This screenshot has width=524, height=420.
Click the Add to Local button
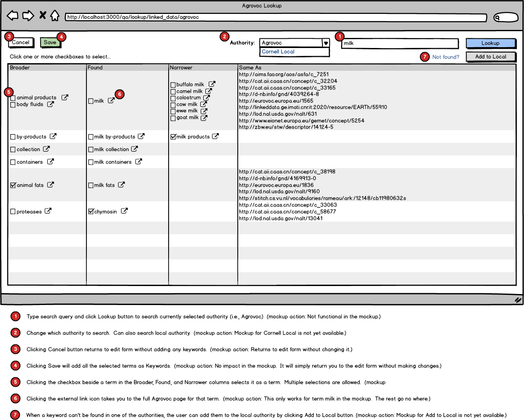491,56
